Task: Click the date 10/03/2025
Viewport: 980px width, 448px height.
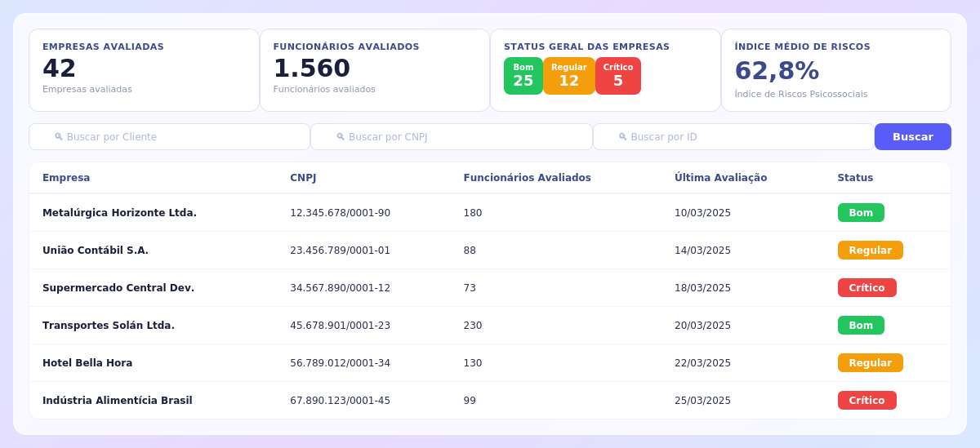Action: [x=702, y=213]
